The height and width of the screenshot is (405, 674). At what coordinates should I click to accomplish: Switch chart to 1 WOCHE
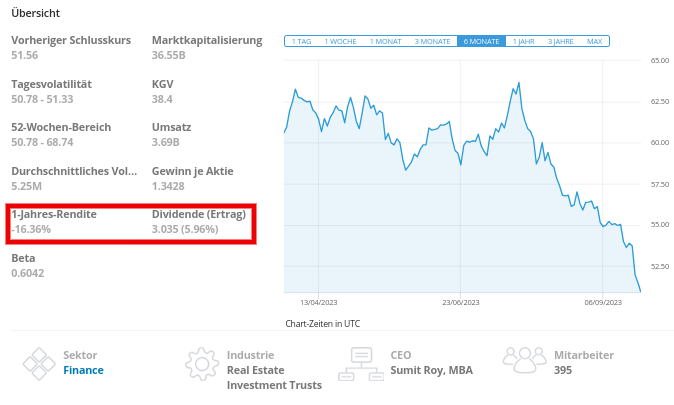(x=340, y=41)
